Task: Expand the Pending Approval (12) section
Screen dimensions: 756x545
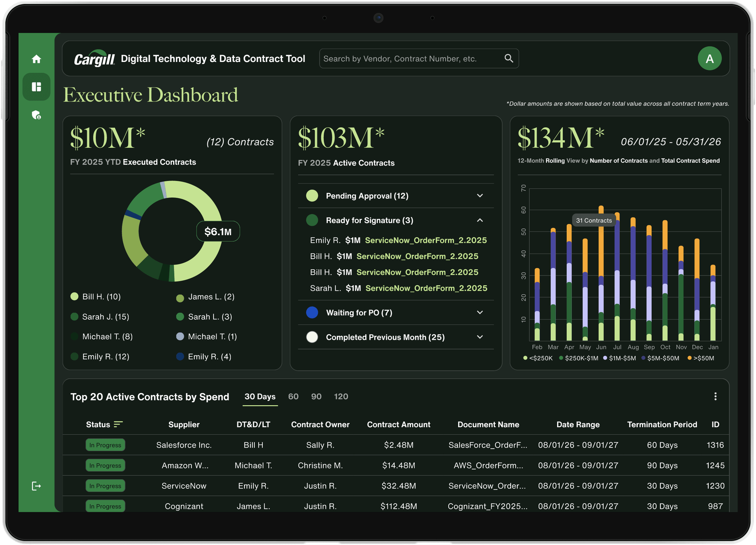Action: [x=396, y=196]
